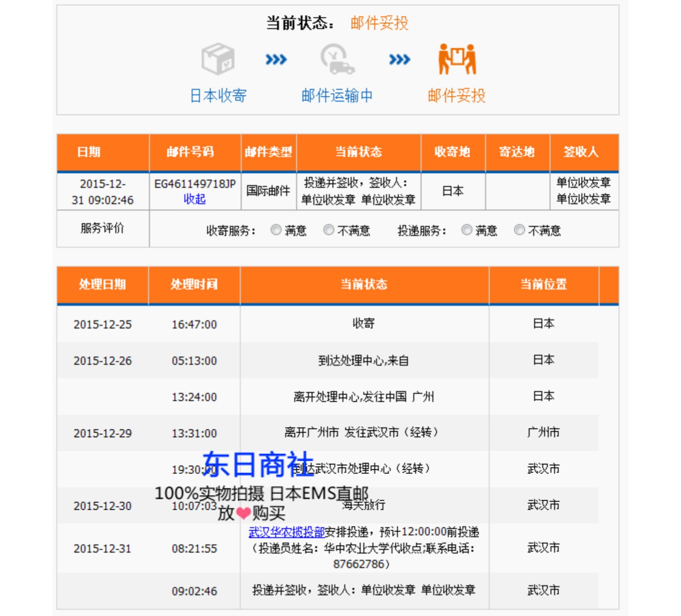
Task: Click the orange parcel handover icon
Action: click(x=457, y=59)
